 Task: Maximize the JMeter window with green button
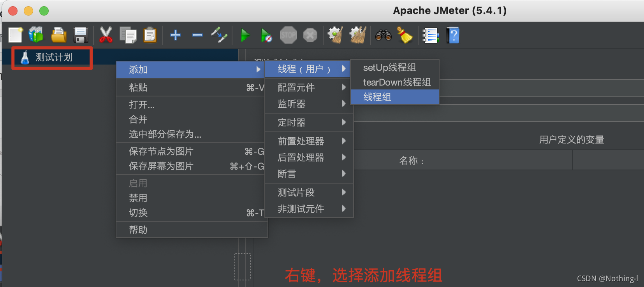tap(44, 11)
